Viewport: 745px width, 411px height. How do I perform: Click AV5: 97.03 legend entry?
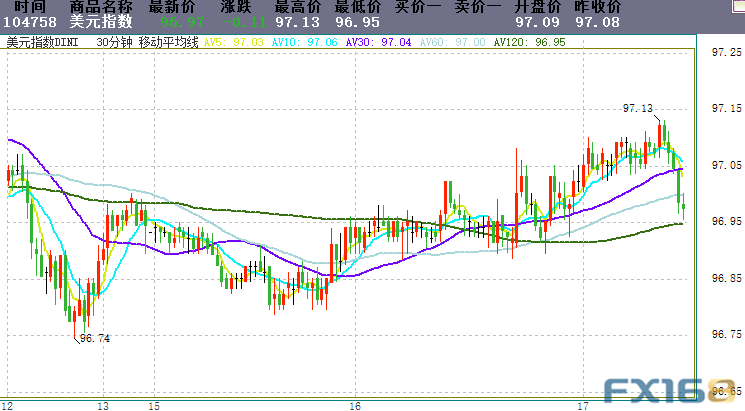click(233, 42)
